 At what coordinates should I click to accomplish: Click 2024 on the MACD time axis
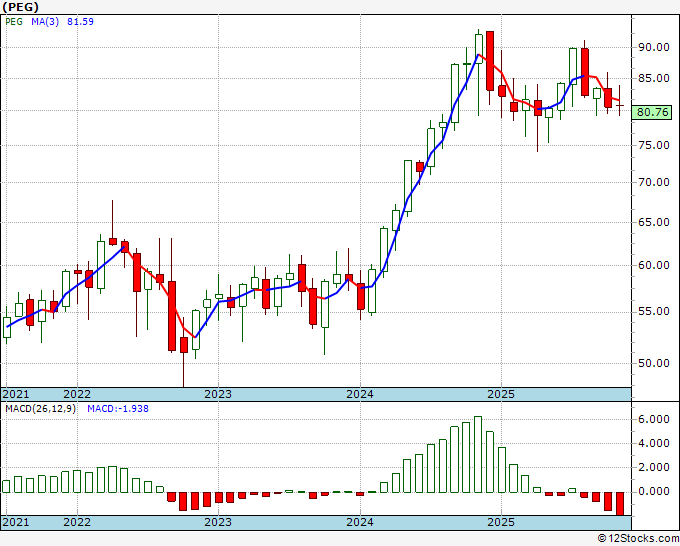[360, 522]
